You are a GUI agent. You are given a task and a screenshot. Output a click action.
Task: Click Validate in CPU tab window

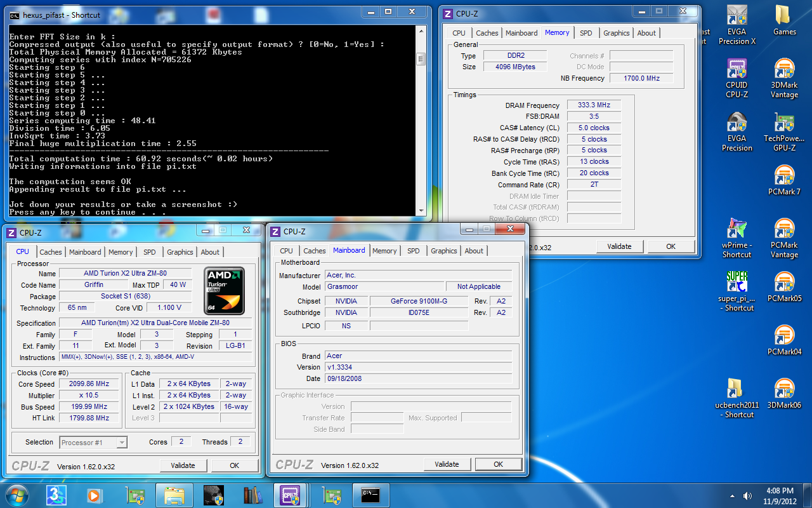pos(183,465)
